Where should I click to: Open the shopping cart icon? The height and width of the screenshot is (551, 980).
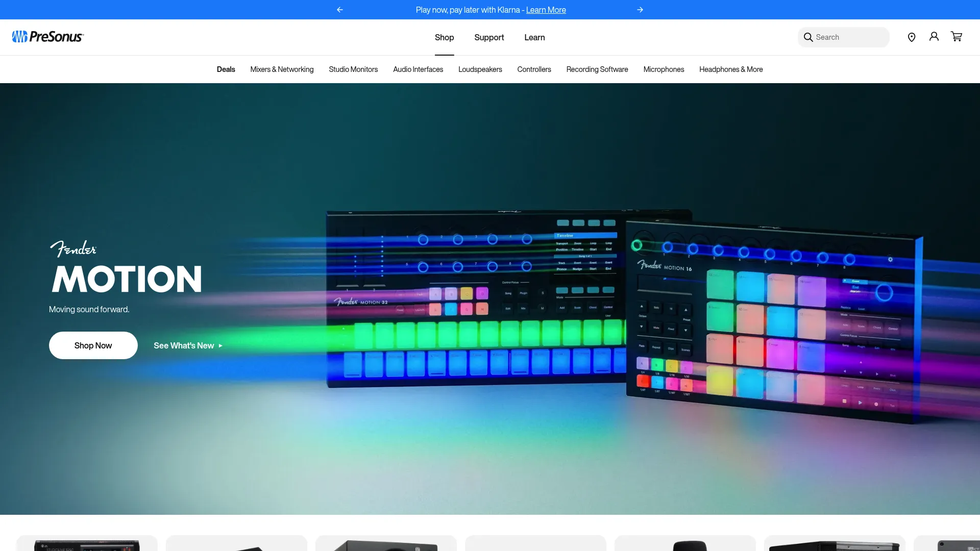(x=957, y=37)
